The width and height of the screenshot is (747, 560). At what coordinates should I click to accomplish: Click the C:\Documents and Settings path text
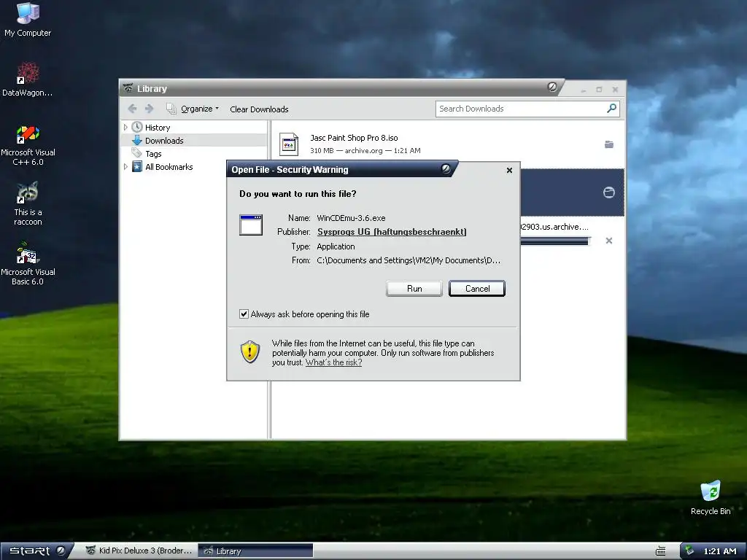pyautogui.click(x=409, y=260)
